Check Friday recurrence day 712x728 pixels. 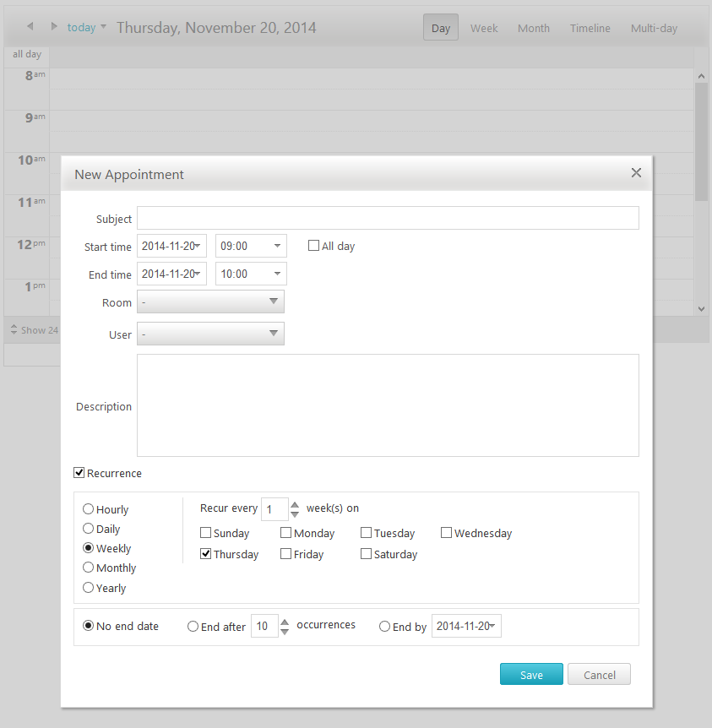pyautogui.click(x=285, y=554)
